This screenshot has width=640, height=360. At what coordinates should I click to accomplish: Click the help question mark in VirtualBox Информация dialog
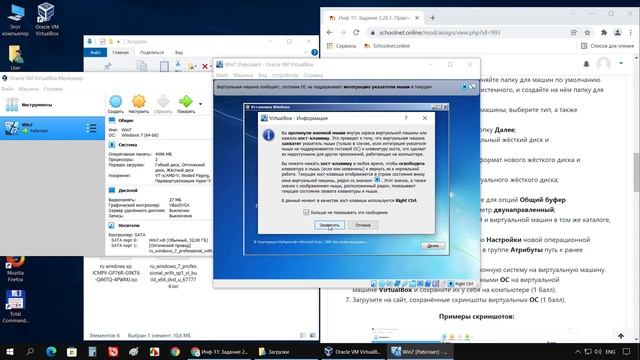point(405,118)
